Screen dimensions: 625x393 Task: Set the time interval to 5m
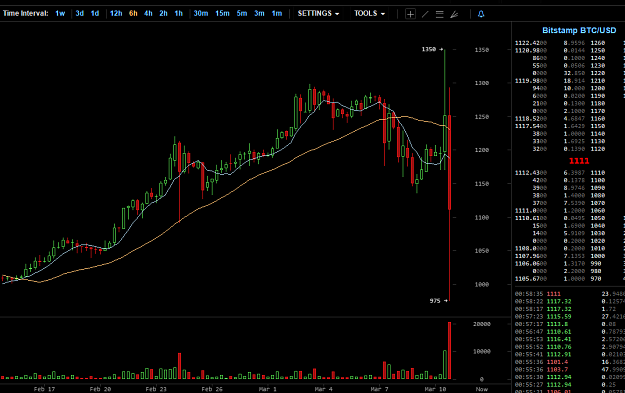click(242, 14)
